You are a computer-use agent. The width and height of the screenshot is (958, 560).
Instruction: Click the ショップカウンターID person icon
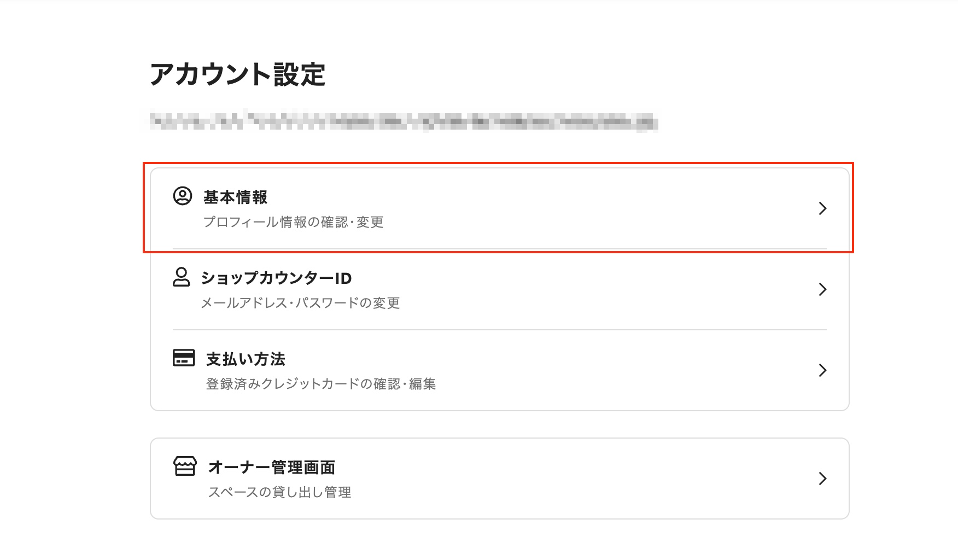point(182,277)
